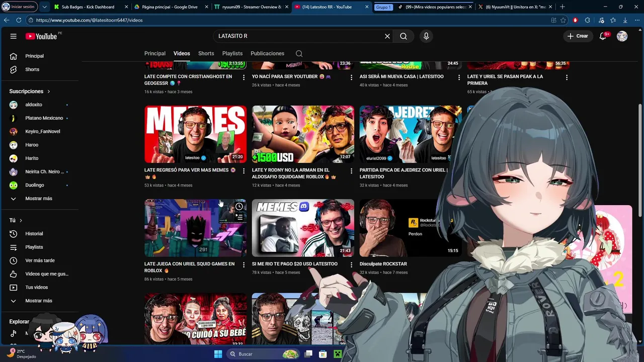
Task: Reload the page with refresh icon
Action: 19,20
